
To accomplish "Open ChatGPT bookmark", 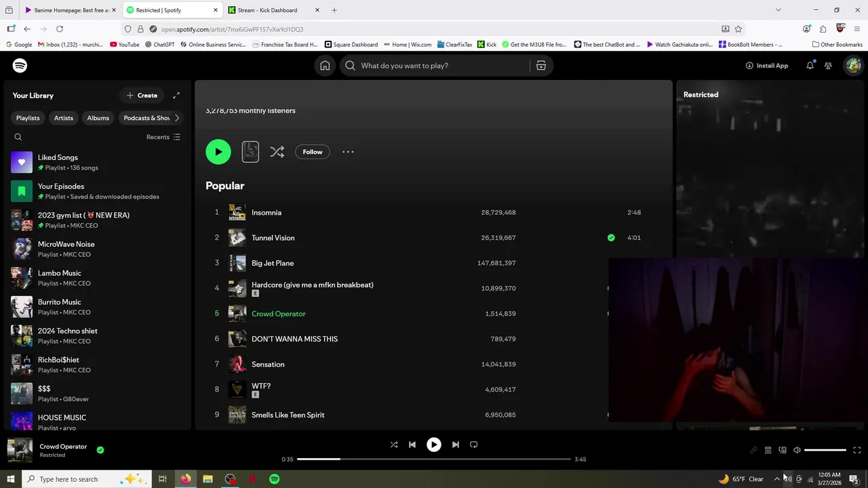I will pos(159,45).
